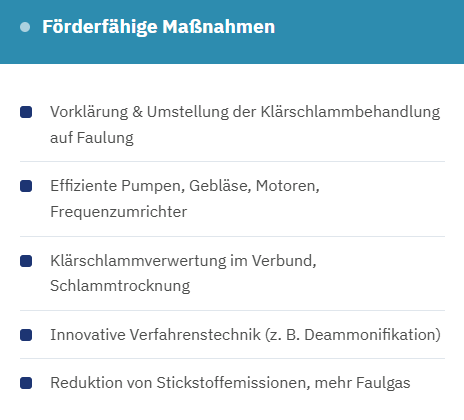Viewport: 464px width, 420px height.
Task: Click the word Vorklärung
Action: click(89, 112)
